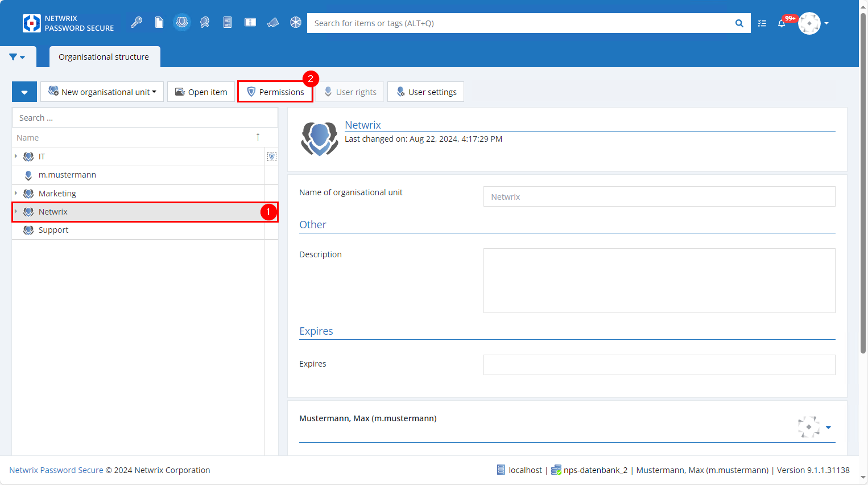Open the task checklist icon

tap(762, 23)
